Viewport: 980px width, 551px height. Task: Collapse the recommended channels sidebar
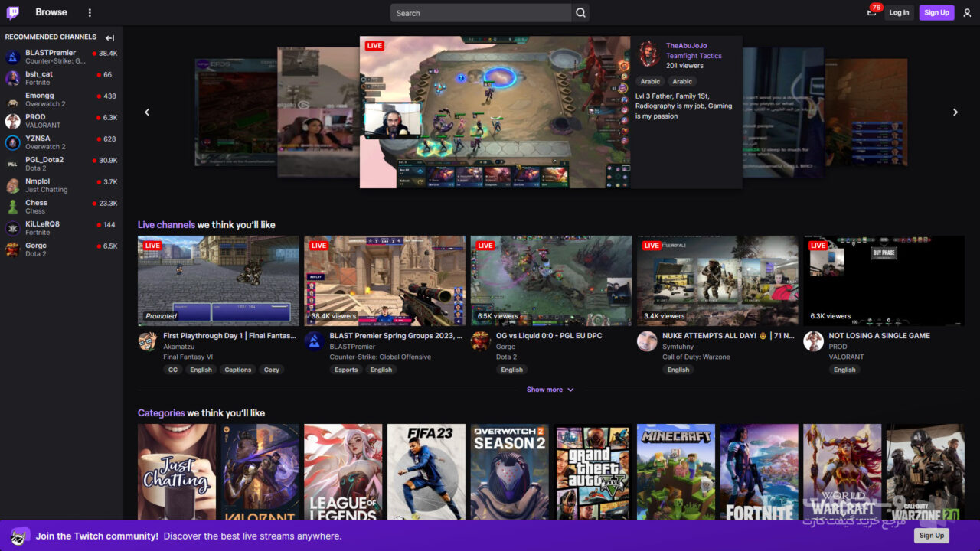tap(109, 37)
